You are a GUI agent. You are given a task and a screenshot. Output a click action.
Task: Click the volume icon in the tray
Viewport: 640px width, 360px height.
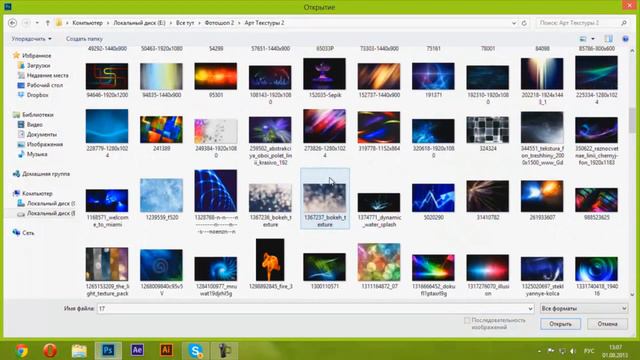coord(573,351)
